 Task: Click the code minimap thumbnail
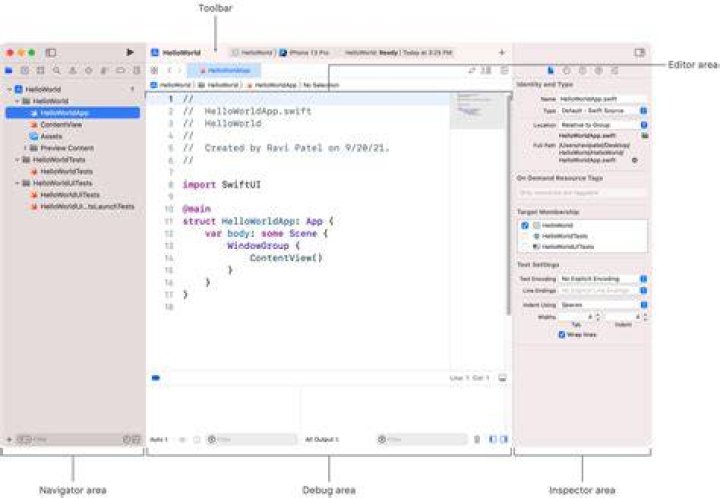pos(477,110)
